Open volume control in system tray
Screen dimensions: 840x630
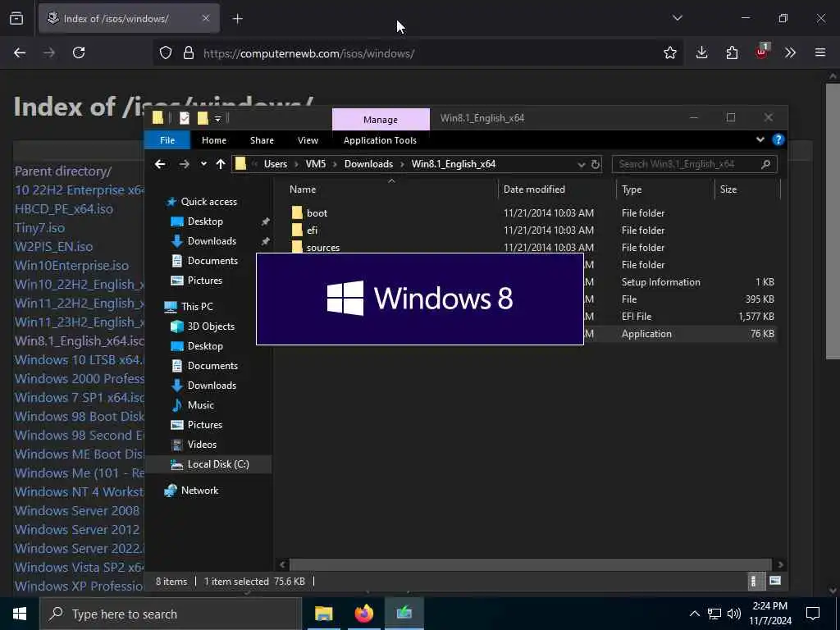(x=734, y=614)
